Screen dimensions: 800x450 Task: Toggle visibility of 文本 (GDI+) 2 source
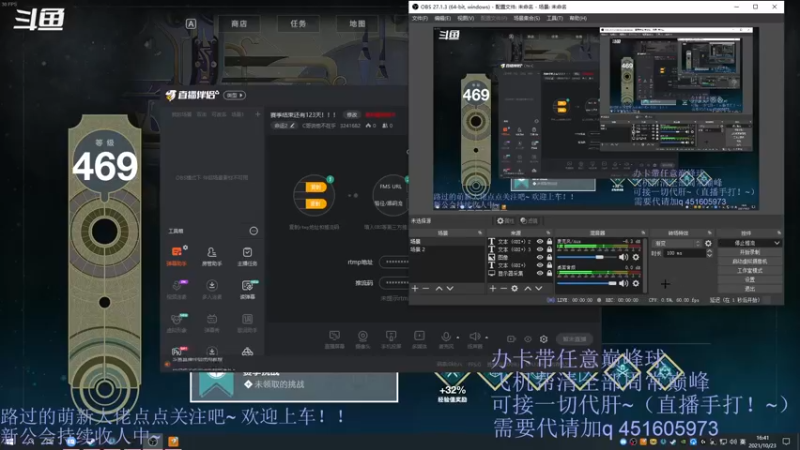click(540, 241)
